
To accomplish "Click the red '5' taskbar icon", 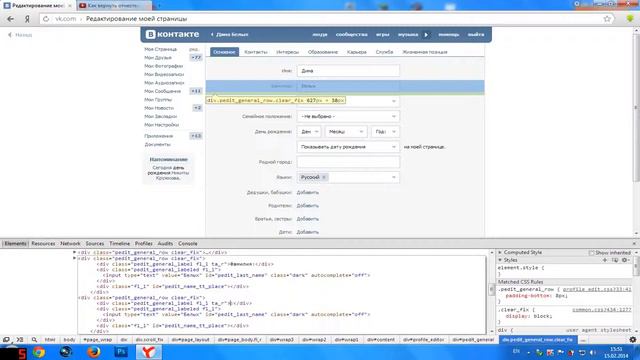I will [x=21, y=353].
